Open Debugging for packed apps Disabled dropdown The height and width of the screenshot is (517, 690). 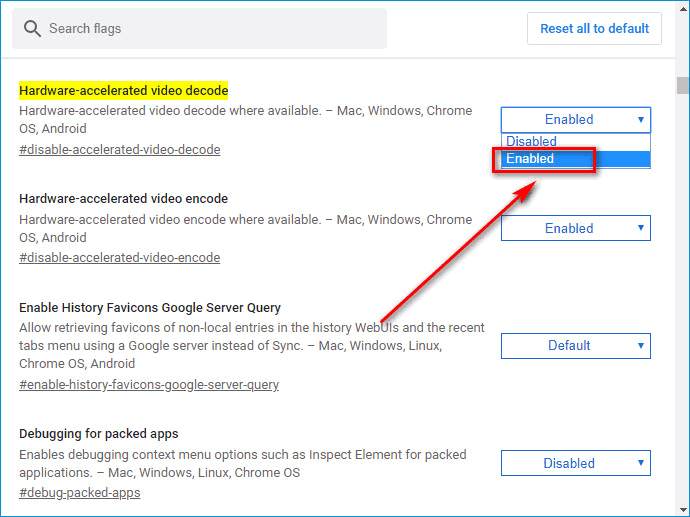pyautogui.click(x=575, y=463)
